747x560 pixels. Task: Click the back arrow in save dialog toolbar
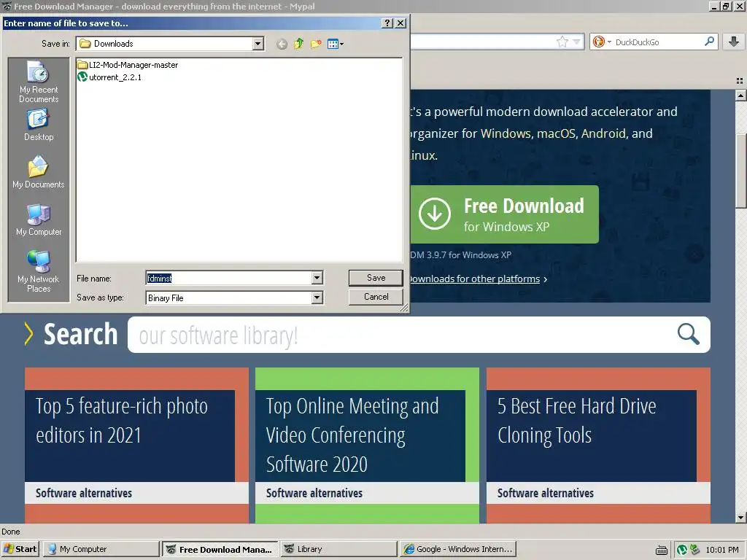[282, 44]
